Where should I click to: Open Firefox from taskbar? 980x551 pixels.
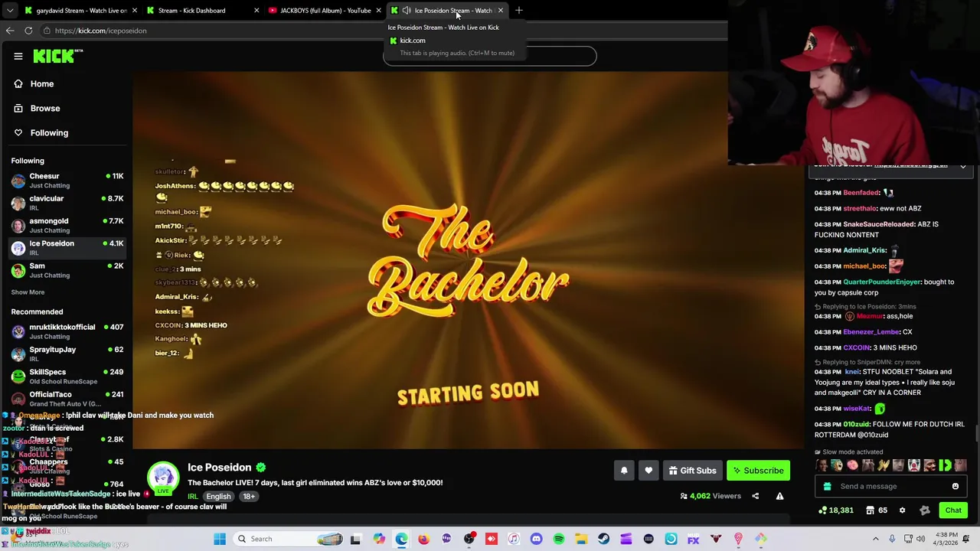(x=423, y=539)
